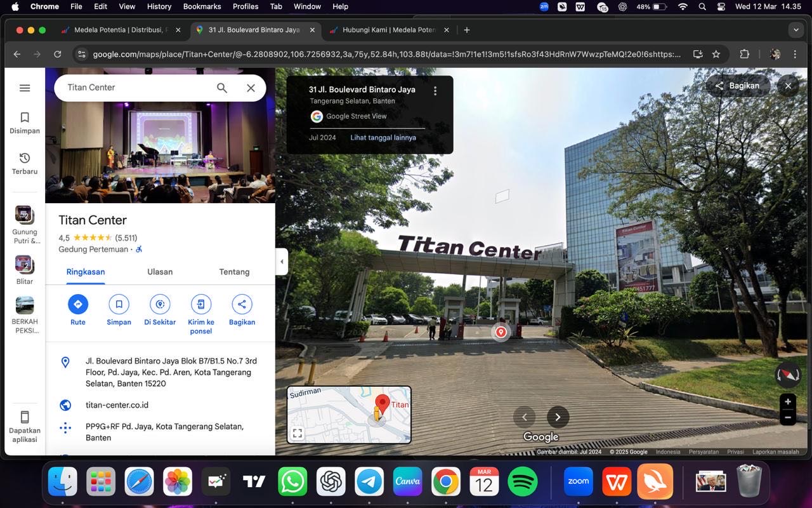Image resolution: width=812 pixels, height=508 pixels.
Task: Switch to the Tentang tab
Action: [234, 272]
